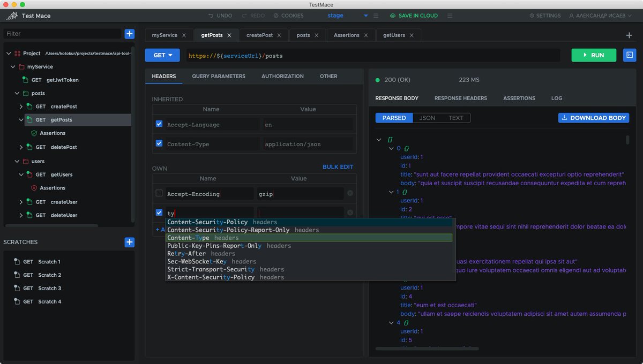The width and height of the screenshot is (643, 364).
Task: Open the OTHER request tab
Action: point(328,76)
